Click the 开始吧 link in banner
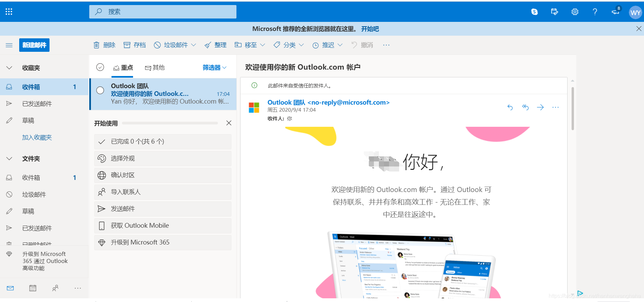This screenshot has width=644, height=302. pyautogui.click(x=370, y=29)
